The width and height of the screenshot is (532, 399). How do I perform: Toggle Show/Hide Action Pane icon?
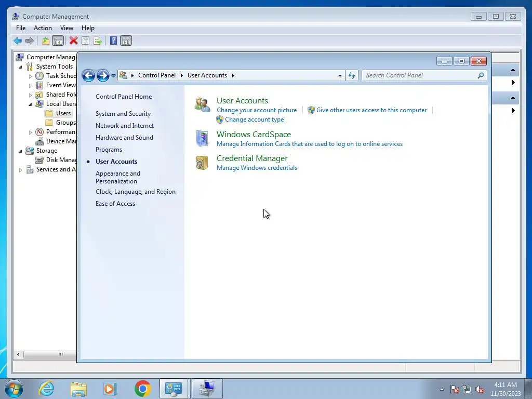(126, 41)
